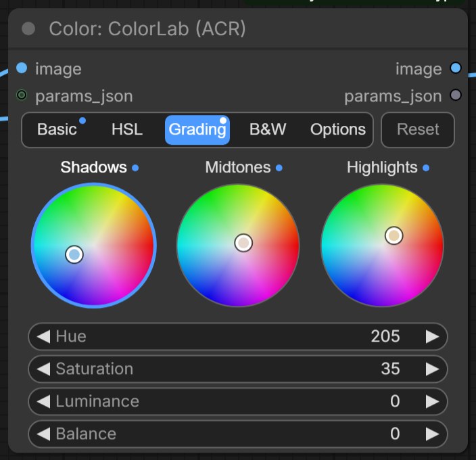Collapse node using the gray dot beside title

(28, 29)
